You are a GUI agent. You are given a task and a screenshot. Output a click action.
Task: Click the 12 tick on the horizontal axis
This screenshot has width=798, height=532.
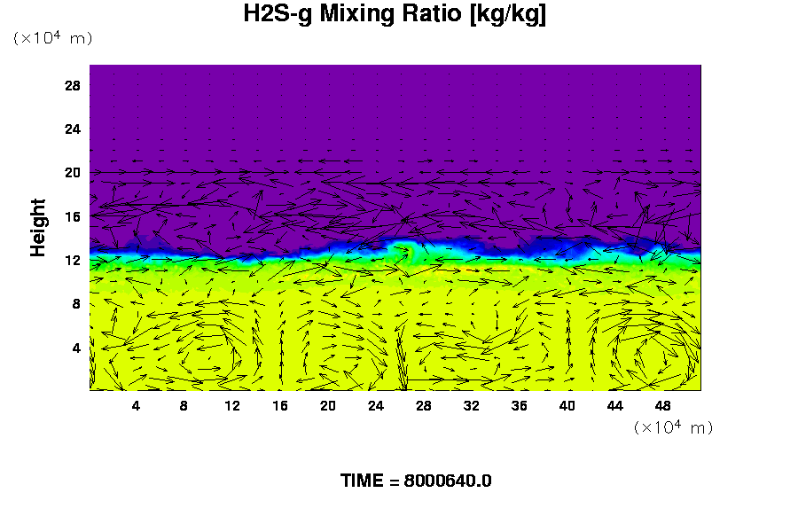point(232,405)
